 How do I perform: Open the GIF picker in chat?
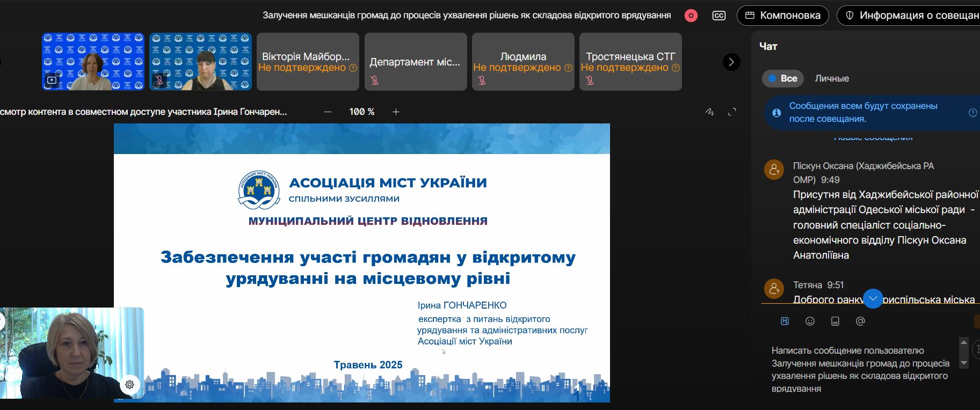(835, 321)
